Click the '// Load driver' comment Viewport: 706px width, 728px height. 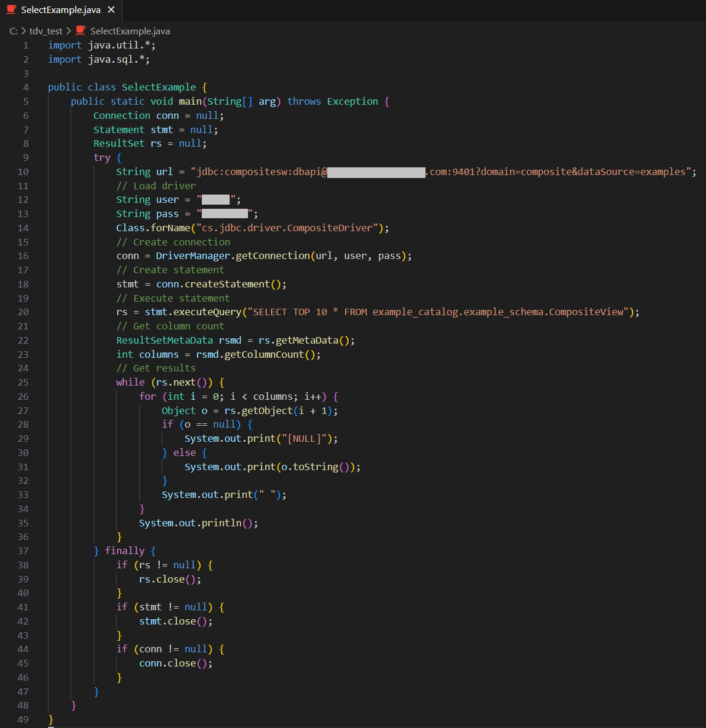pos(156,186)
